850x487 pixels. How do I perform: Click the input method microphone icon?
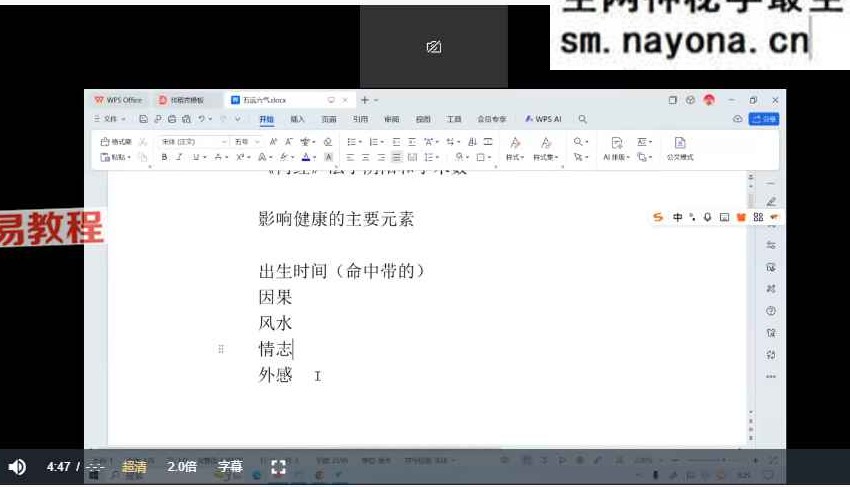click(x=707, y=217)
